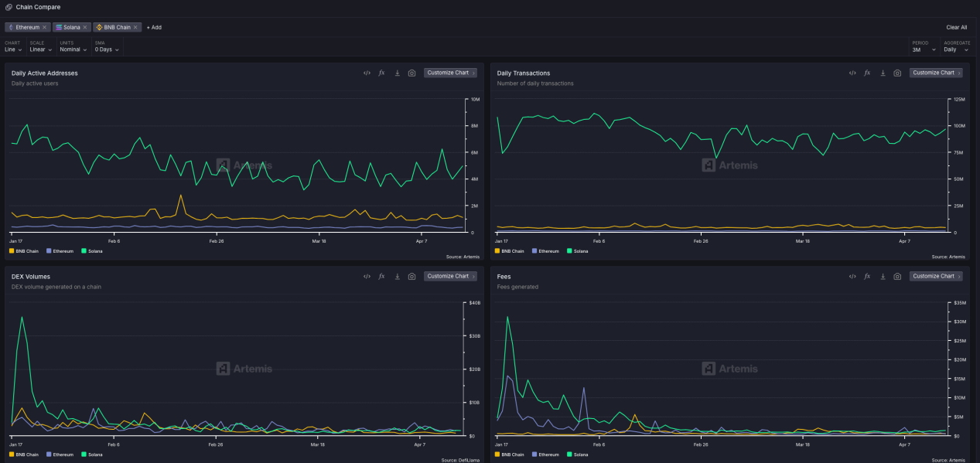
Task: Click the Daily Transactions chart title
Action: click(x=524, y=73)
